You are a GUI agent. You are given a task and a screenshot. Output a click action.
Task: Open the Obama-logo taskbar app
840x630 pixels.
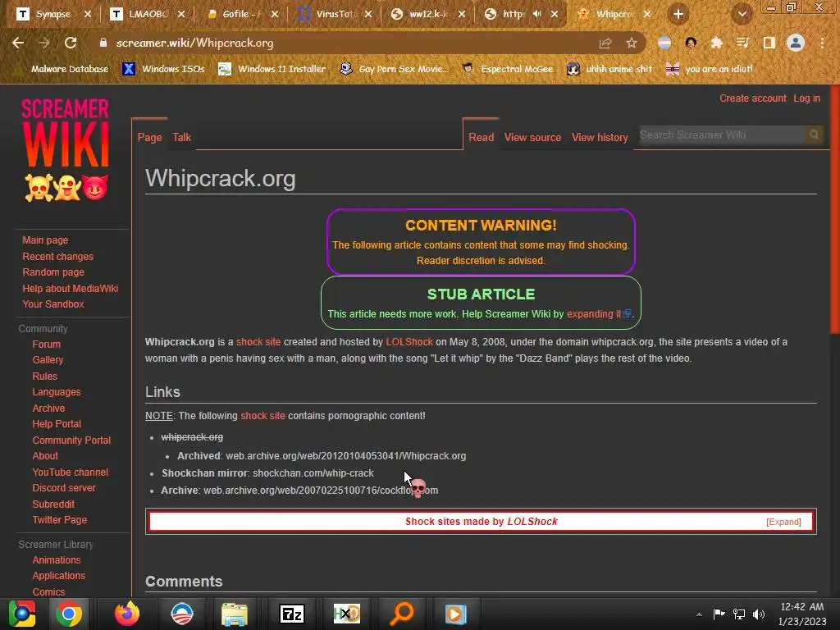click(x=181, y=614)
